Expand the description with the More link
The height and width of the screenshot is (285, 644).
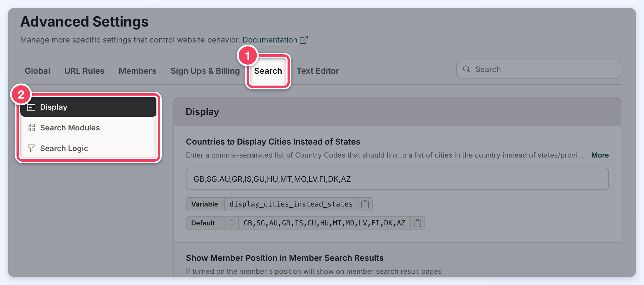pyautogui.click(x=600, y=155)
